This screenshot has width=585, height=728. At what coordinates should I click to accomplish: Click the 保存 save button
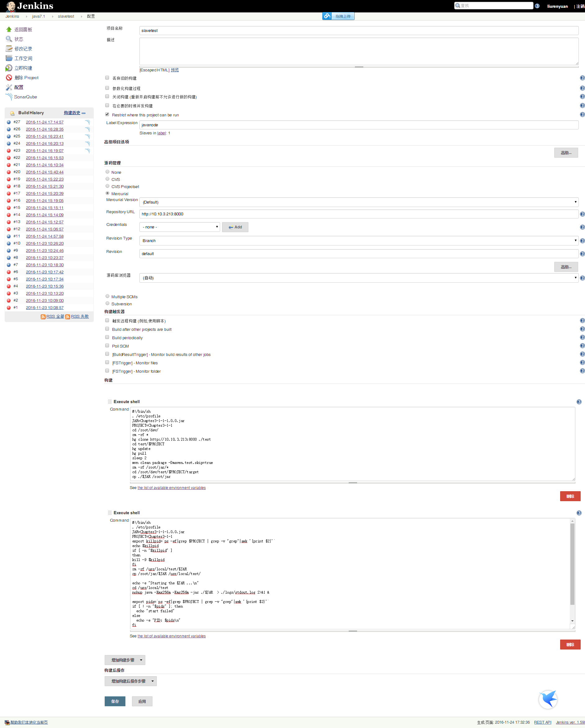tap(115, 701)
